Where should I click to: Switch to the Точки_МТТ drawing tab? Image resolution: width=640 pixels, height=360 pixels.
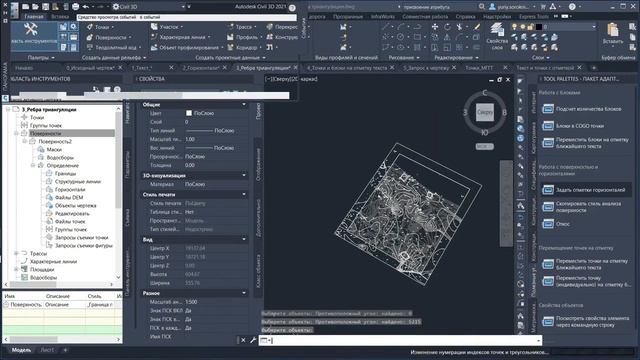(480, 68)
